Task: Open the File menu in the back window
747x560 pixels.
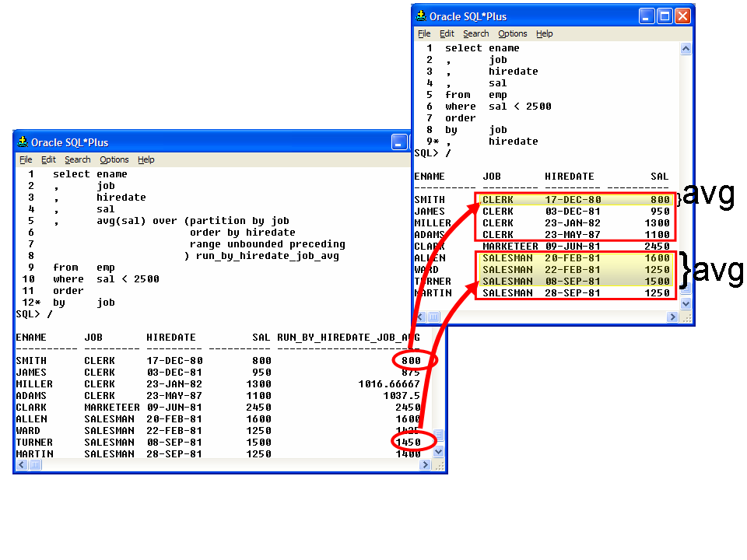Action: 423,33
